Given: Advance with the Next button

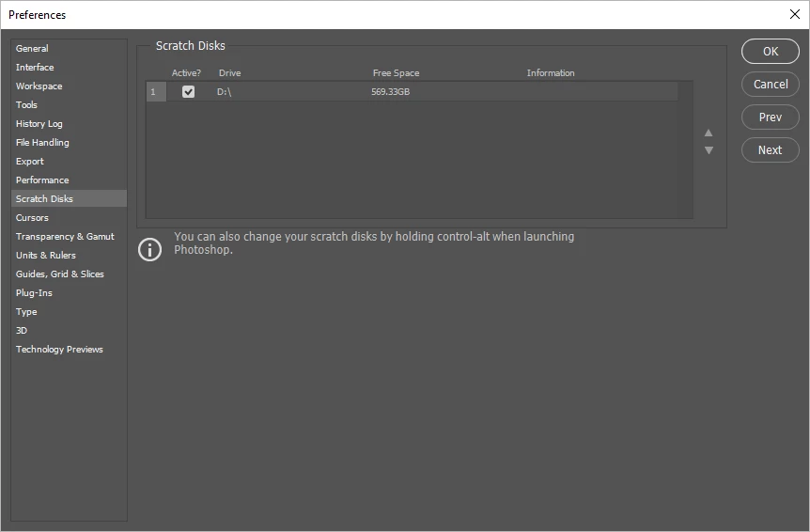Looking at the screenshot, I should pyautogui.click(x=771, y=150).
